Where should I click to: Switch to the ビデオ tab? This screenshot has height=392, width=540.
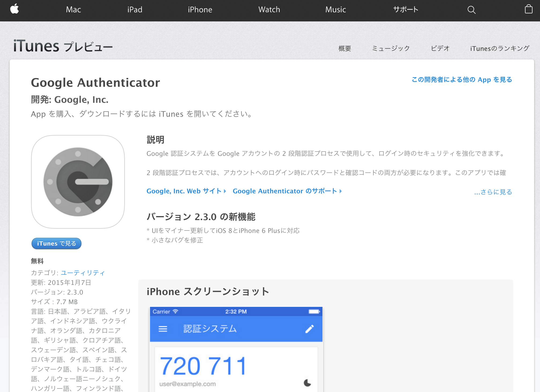[x=440, y=48]
